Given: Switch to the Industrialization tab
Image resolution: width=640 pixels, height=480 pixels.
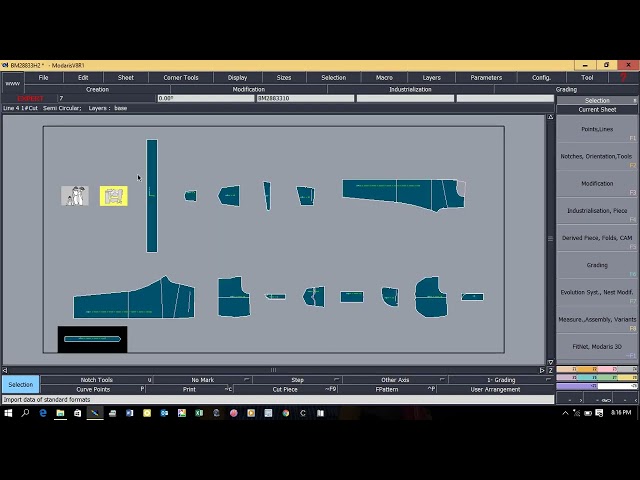Looking at the screenshot, I should point(410,89).
